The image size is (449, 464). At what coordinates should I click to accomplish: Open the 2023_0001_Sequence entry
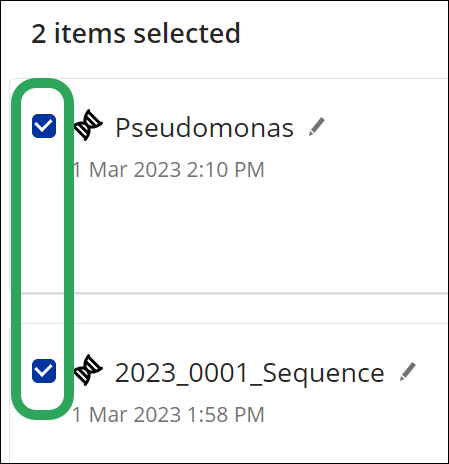250,373
